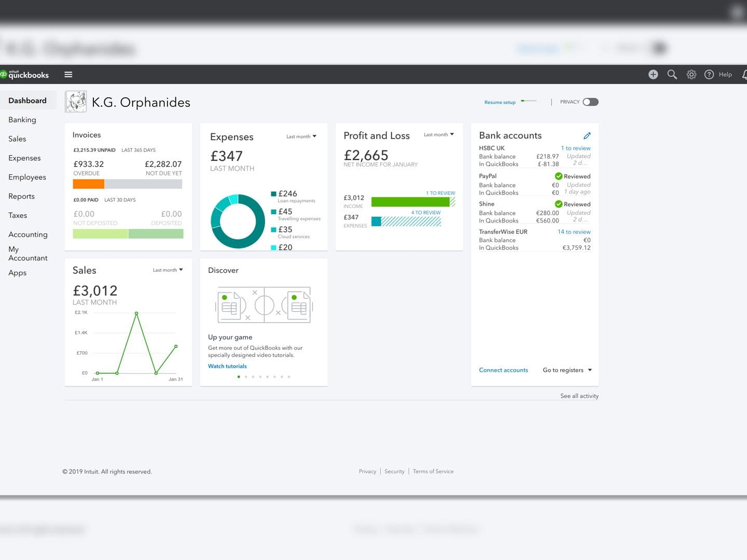Image resolution: width=747 pixels, height=560 pixels.
Task: Click See all activity link
Action: [579, 396]
